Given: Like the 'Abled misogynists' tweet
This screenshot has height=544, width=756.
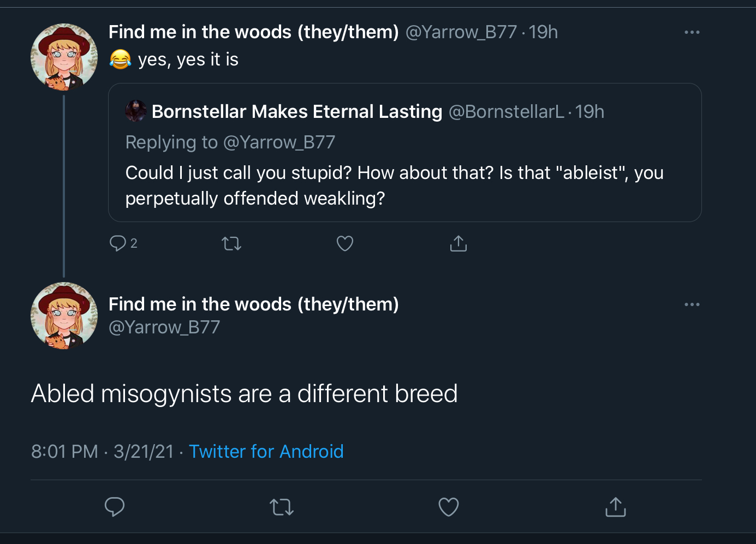Looking at the screenshot, I should click(449, 507).
